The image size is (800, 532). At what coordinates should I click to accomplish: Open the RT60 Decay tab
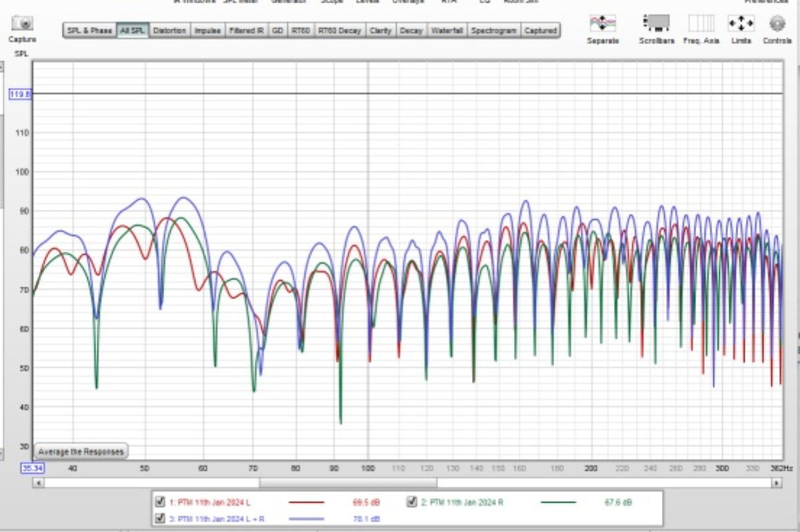[339, 31]
